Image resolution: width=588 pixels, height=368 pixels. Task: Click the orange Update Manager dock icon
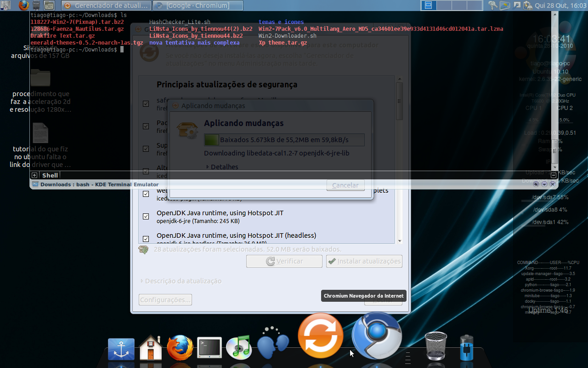(321, 335)
